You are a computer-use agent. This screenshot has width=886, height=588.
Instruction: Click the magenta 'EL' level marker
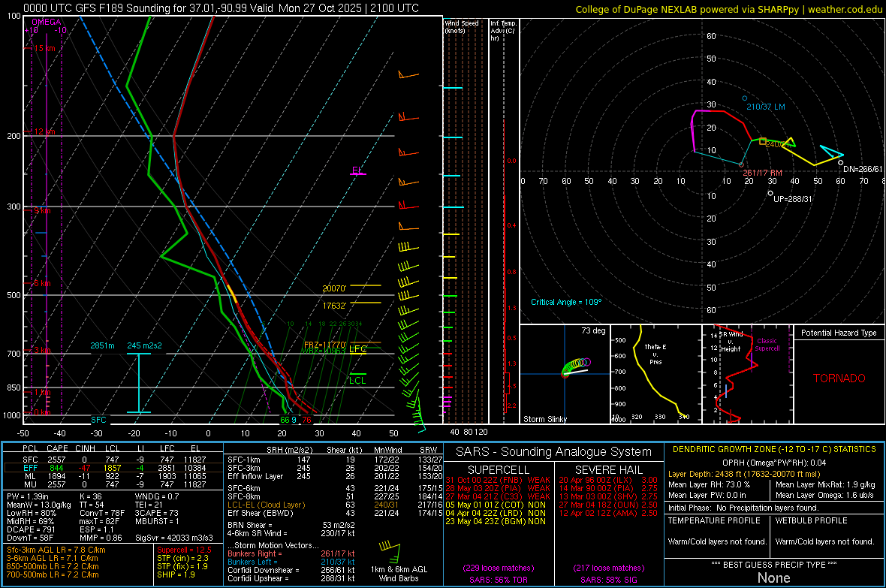tap(357, 170)
